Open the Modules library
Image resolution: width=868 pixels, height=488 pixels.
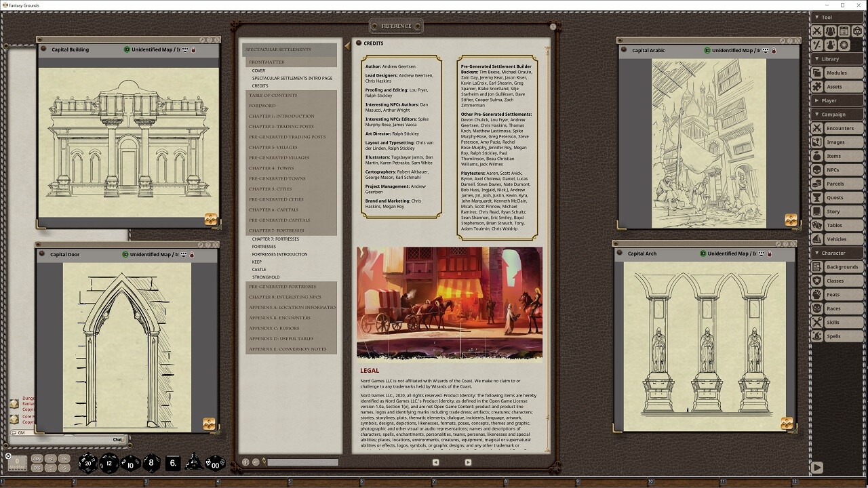836,73
